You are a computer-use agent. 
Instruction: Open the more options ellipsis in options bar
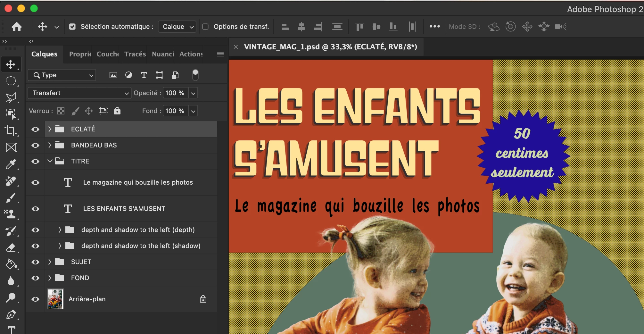[x=434, y=27]
